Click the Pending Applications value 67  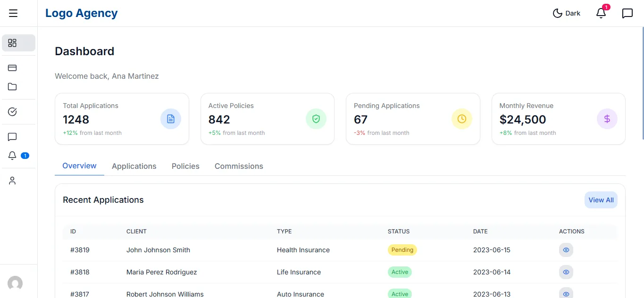(x=361, y=119)
